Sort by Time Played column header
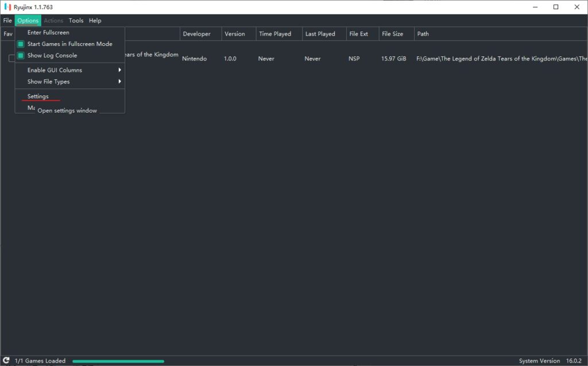 (280, 34)
